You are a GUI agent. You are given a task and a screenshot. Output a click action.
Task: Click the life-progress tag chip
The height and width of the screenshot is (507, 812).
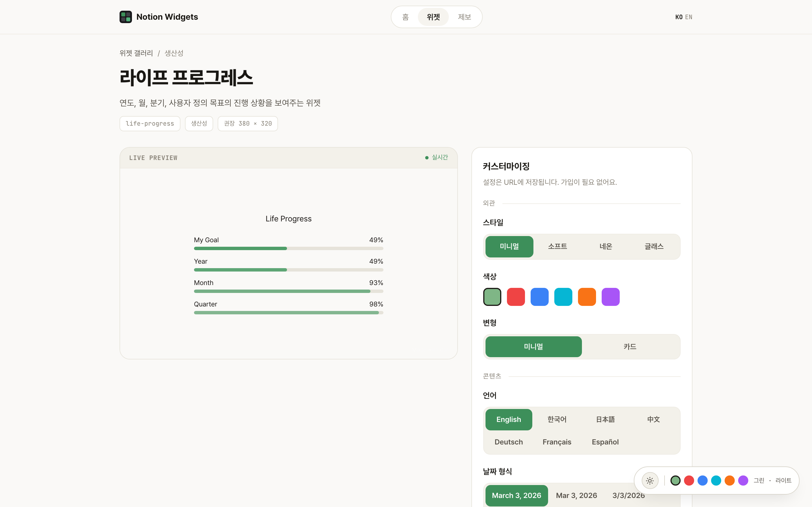tap(150, 123)
